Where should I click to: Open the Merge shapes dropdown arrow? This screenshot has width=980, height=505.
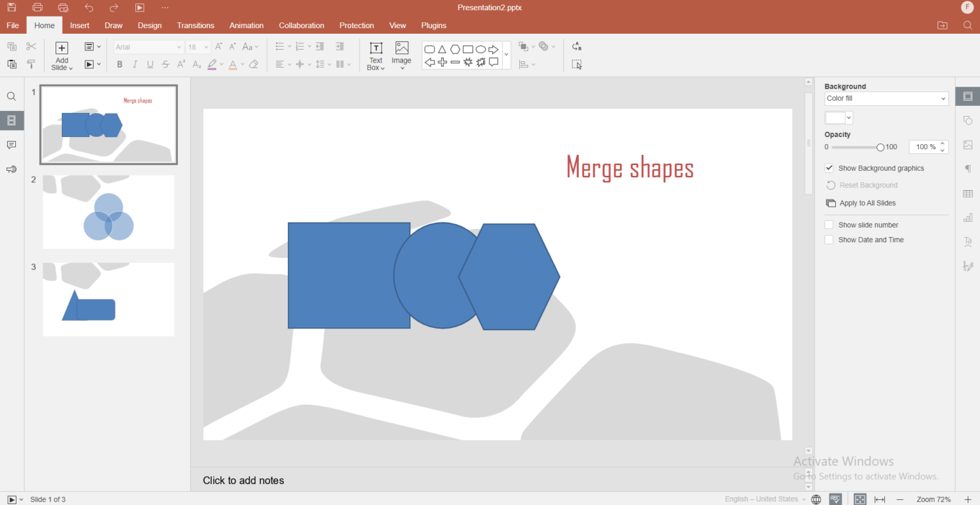tap(553, 46)
